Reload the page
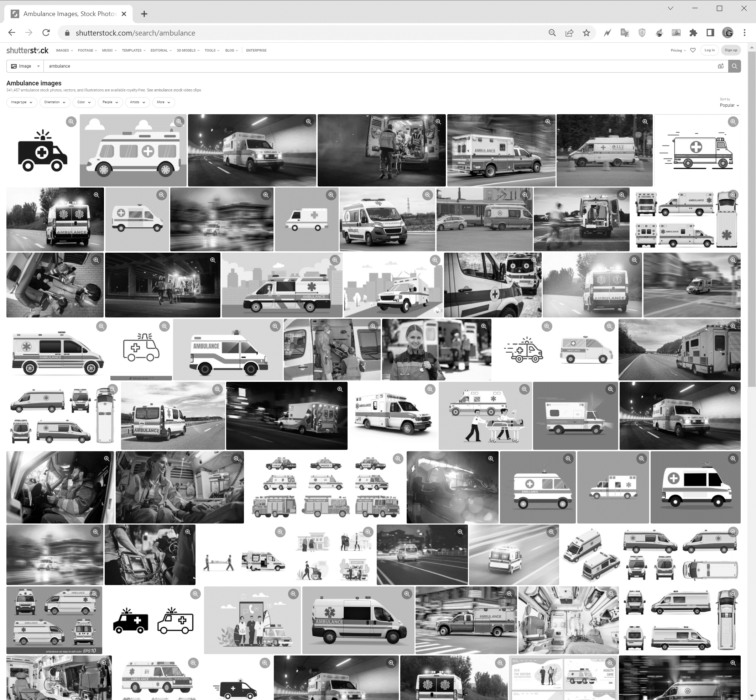Image resolution: width=756 pixels, height=700 pixels. pos(46,33)
